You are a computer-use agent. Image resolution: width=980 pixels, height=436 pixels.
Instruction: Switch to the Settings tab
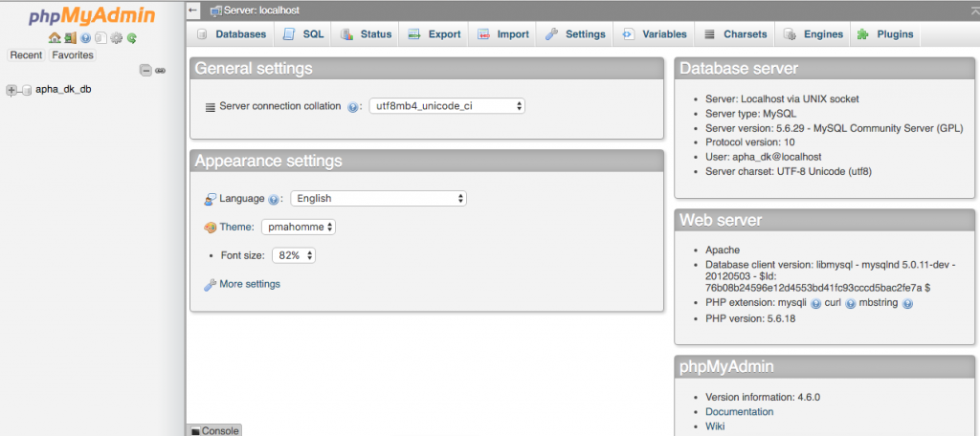pos(575,34)
